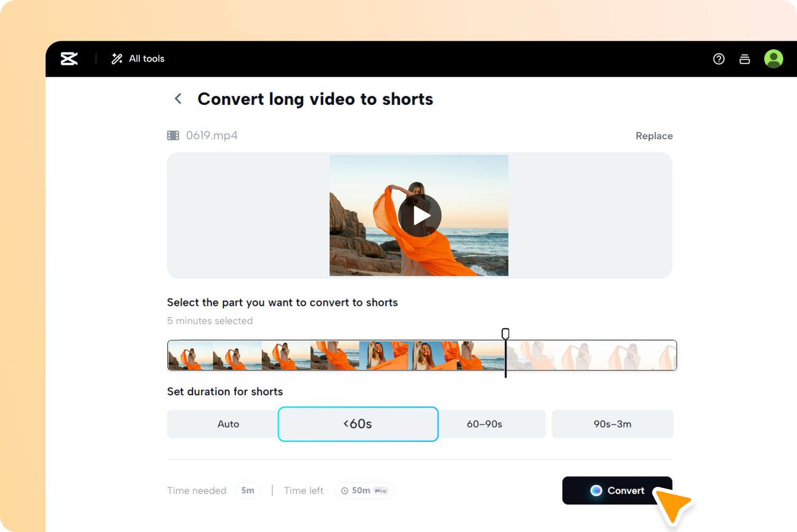The width and height of the screenshot is (797, 532).
Task: Click the currently selected <60s duration chip
Action: pyautogui.click(x=358, y=424)
